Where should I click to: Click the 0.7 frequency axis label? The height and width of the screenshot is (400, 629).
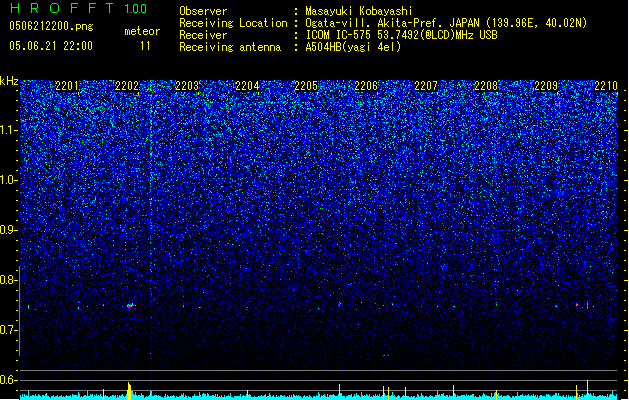[9, 330]
